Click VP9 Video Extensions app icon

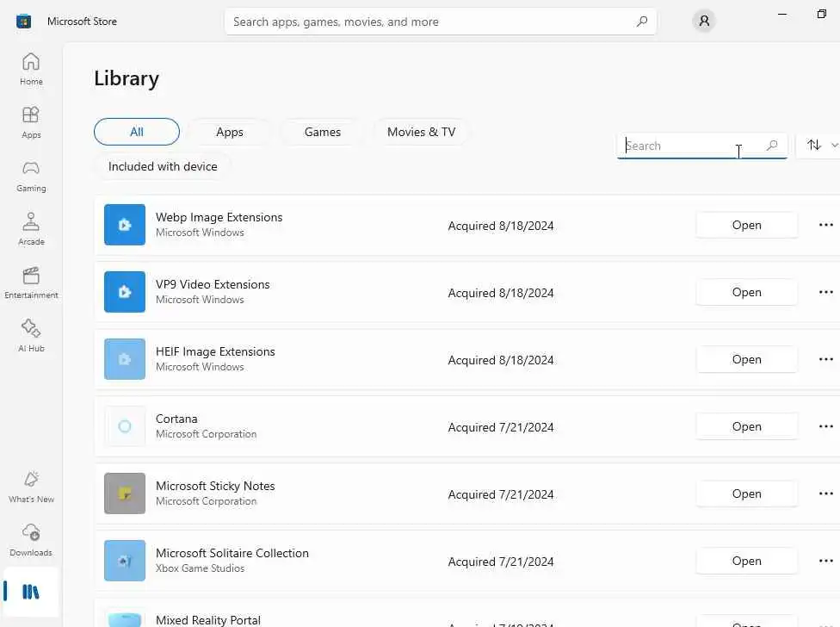(x=124, y=291)
